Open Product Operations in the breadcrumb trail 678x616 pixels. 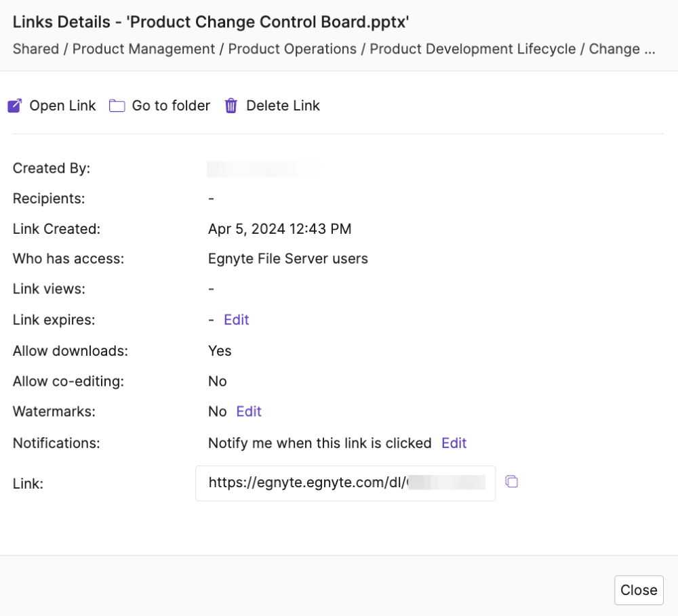pyautogui.click(x=292, y=49)
